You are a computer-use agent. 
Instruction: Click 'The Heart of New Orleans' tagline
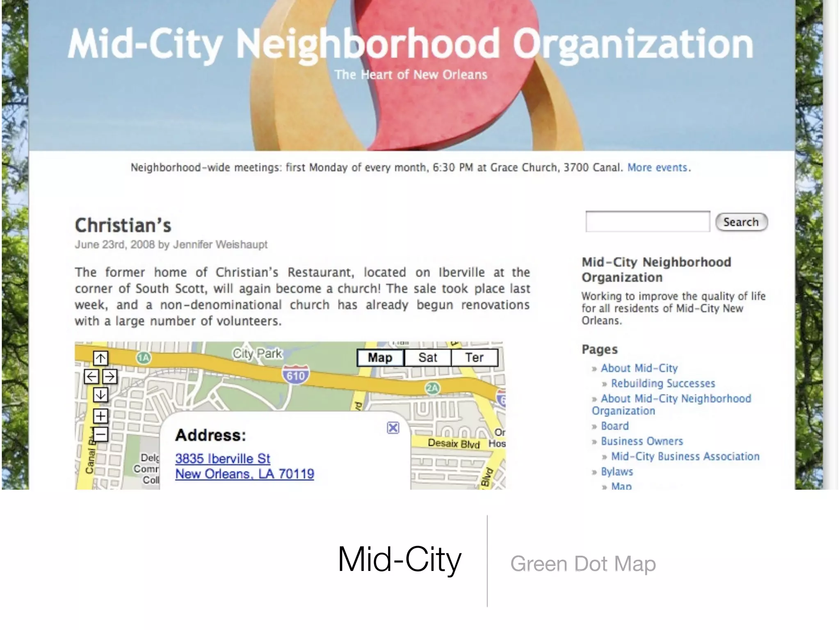[411, 75]
